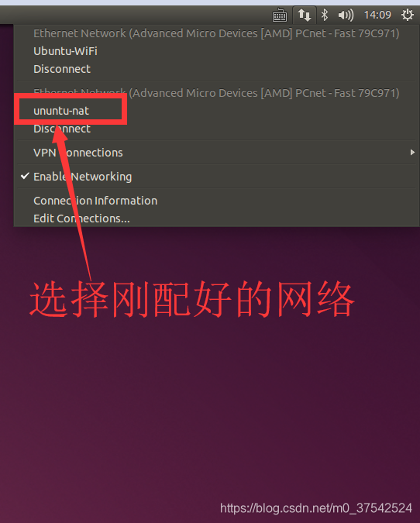Open the sound volume indicator
Image resolution: width=420 pixels, height=523 pixels.
pyautogui.click(x=346, y=15)
